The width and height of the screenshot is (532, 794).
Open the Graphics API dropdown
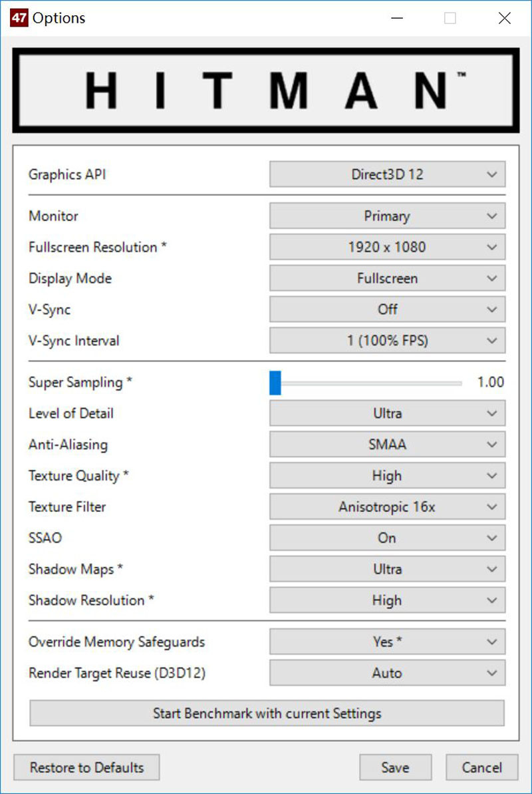coord(387,174)
